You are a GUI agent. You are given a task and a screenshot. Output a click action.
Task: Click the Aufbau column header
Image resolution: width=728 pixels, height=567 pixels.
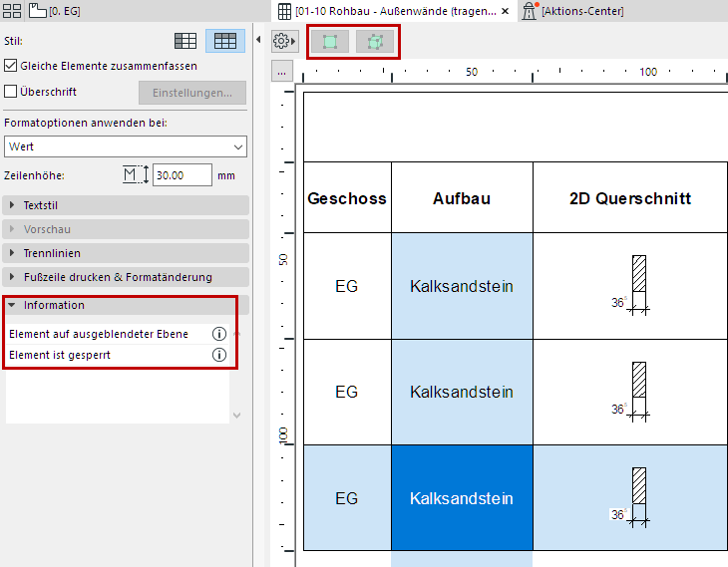click(462, 197)
